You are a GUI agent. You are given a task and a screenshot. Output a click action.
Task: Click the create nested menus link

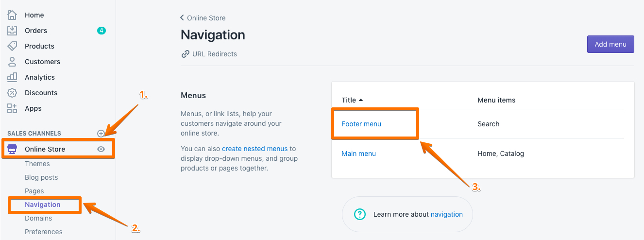[254, 149]
